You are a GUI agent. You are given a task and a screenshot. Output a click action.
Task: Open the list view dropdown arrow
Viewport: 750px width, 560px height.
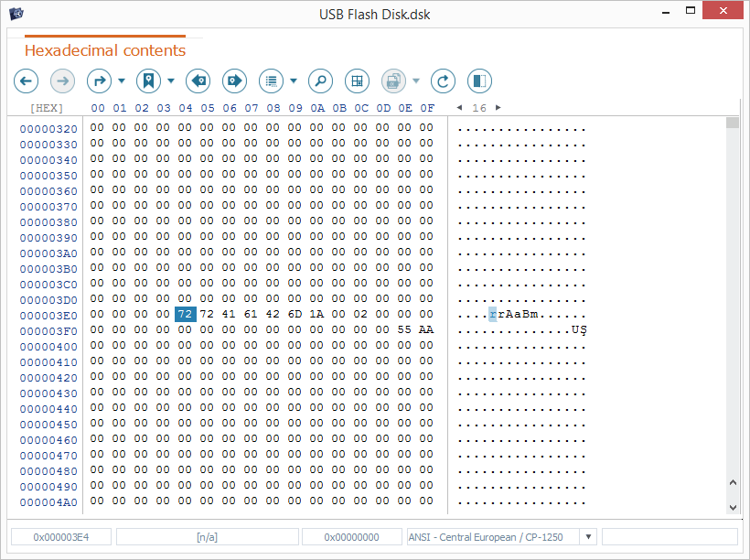pos(294,81)
